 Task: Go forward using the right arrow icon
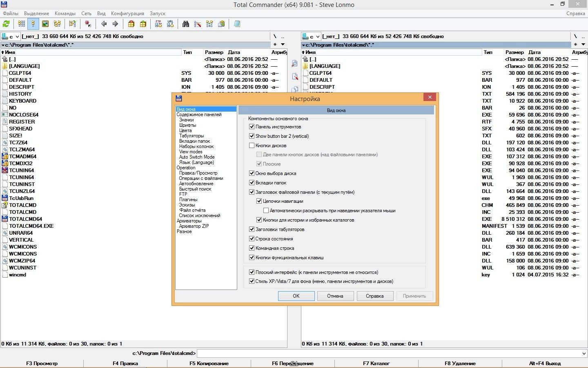pyautogui.click(x=115, y=24)
